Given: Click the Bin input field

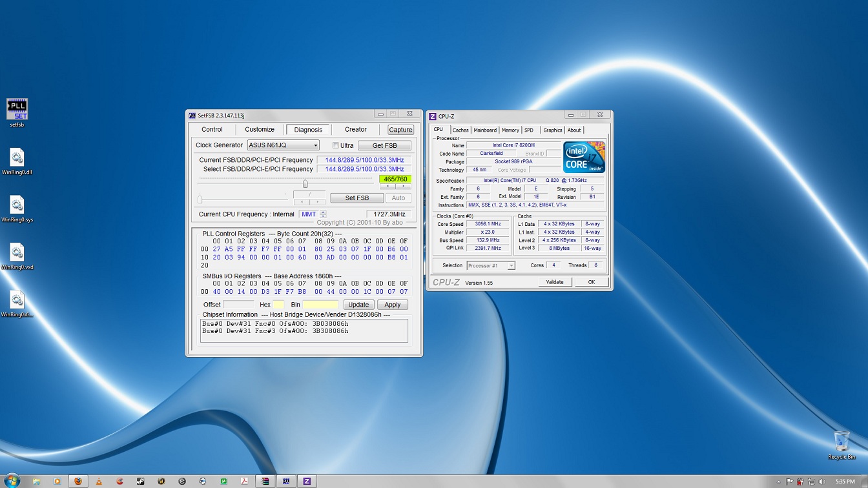Looking at the screenshot, I should tap(320, 305).
